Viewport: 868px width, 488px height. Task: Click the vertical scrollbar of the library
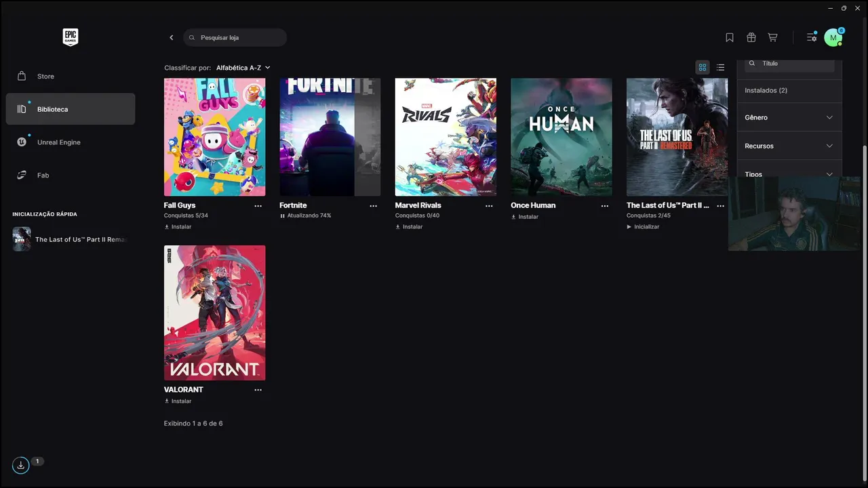coord(864,312)
